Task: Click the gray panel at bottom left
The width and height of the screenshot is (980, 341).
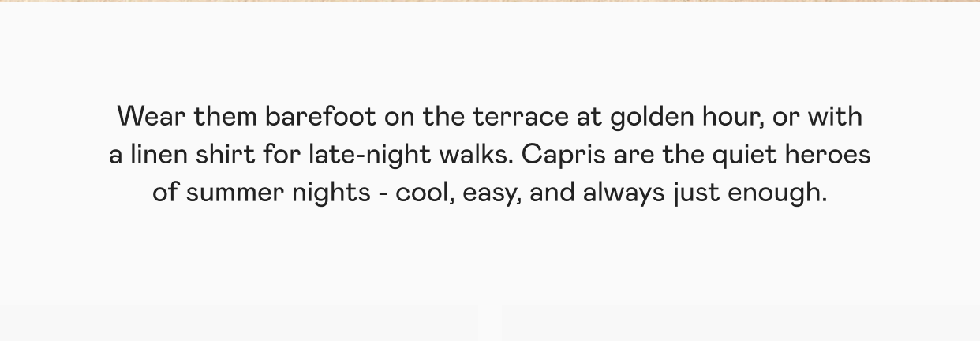Action: tap(238, 322)
